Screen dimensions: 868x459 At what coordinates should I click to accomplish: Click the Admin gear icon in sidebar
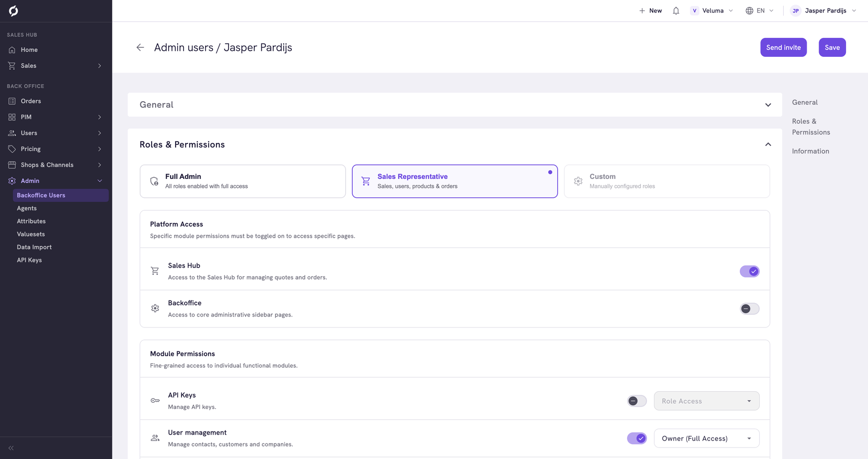click(12, 181)
